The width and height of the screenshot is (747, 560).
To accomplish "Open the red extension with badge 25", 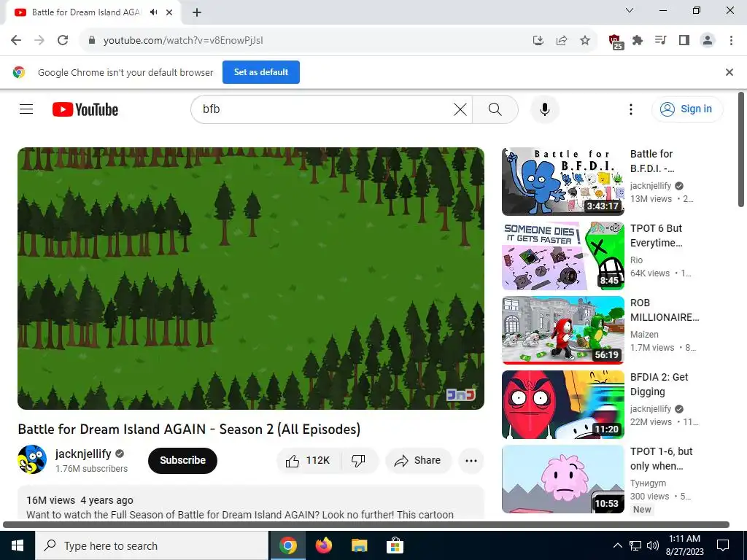I will [615, 42].
